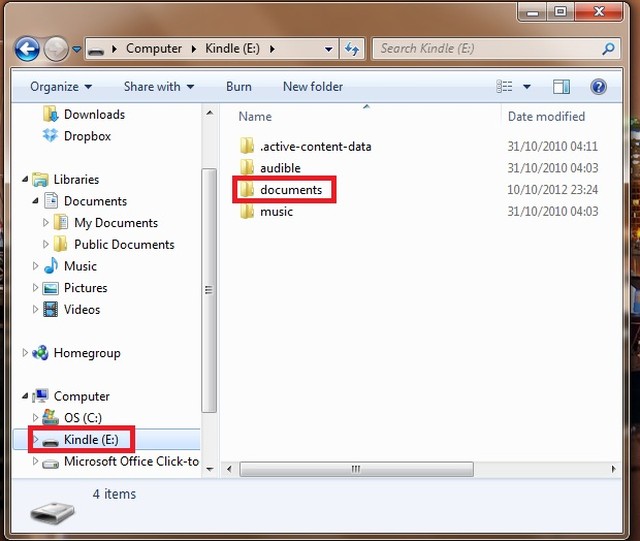
Task: Go back with the blue Back arrow
Action: pyautogui.click(x=27, y=49)
